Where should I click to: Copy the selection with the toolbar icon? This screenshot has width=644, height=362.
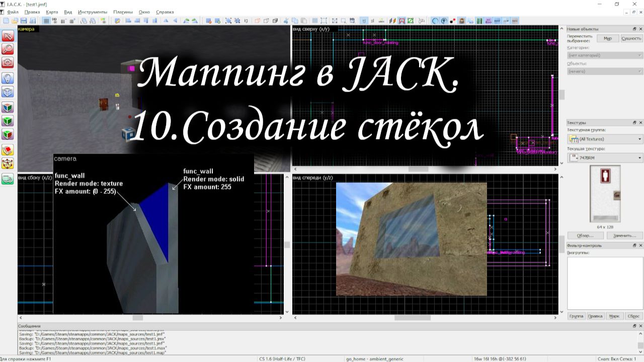294,21
